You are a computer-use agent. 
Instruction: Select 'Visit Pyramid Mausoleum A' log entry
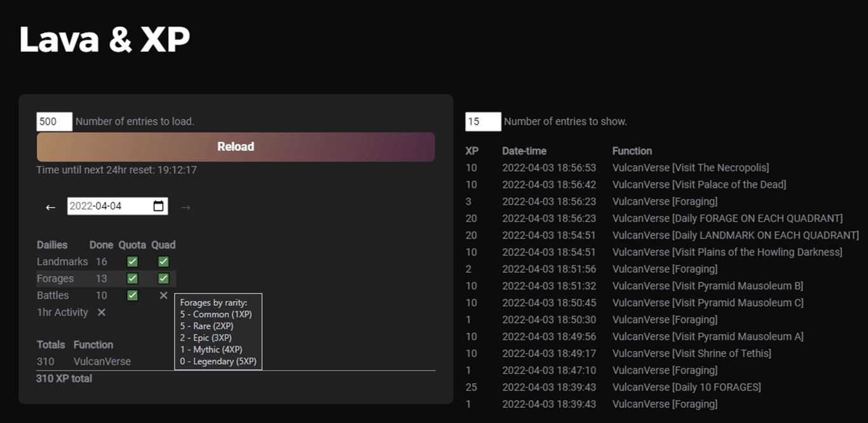pos(708,336)
